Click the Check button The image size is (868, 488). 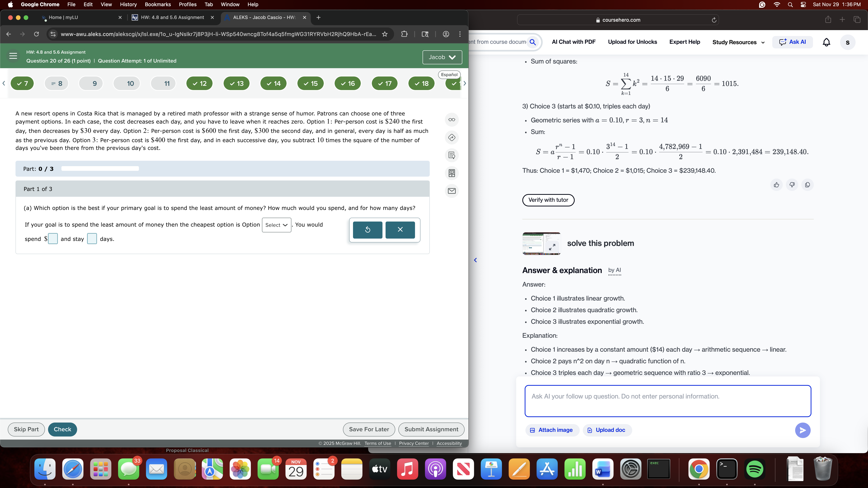coord(62,429)
